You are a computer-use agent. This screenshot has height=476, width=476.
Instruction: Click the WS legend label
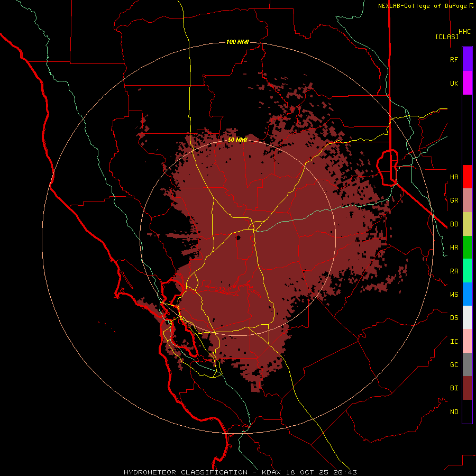(454, 295)
